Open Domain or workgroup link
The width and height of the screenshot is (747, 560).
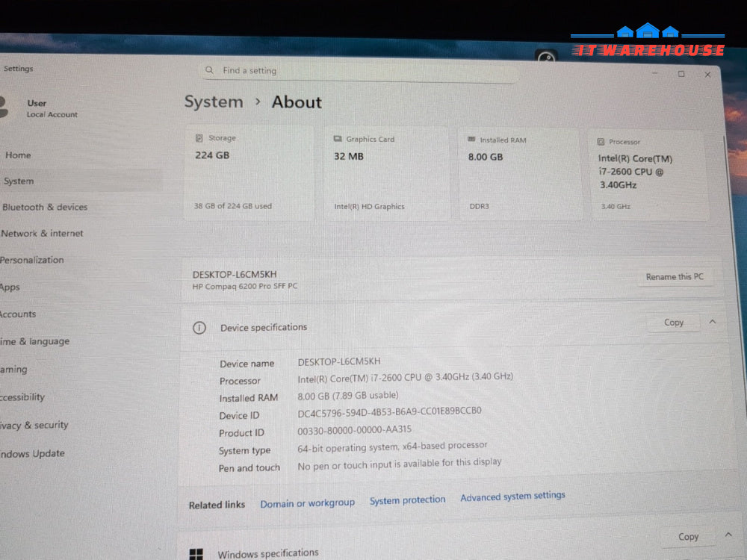(307, 503)
